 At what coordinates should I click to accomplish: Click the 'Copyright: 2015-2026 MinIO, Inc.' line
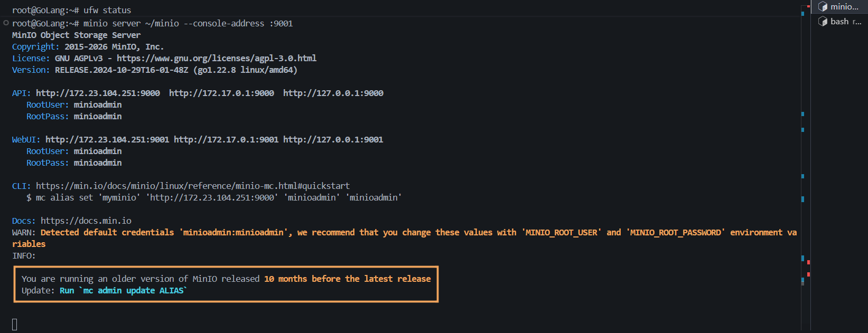click(x=88, y=47)
